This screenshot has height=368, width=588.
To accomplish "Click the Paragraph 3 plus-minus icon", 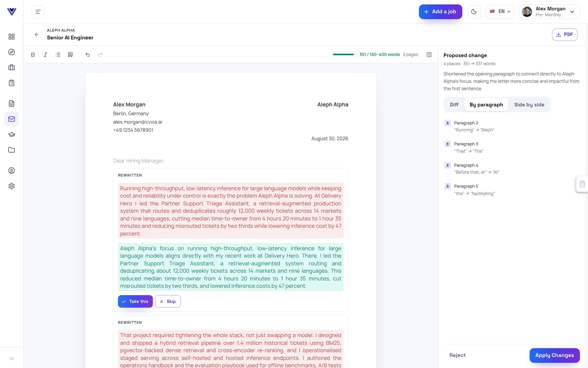I will pyautogui.click(x=448, y=144).
